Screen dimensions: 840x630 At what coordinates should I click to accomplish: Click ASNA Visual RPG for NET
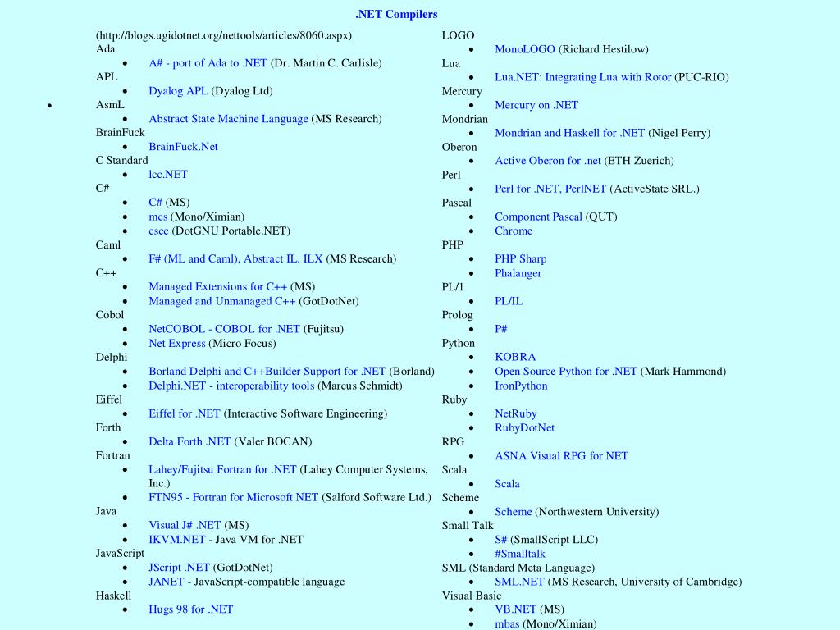click(561, 456)
